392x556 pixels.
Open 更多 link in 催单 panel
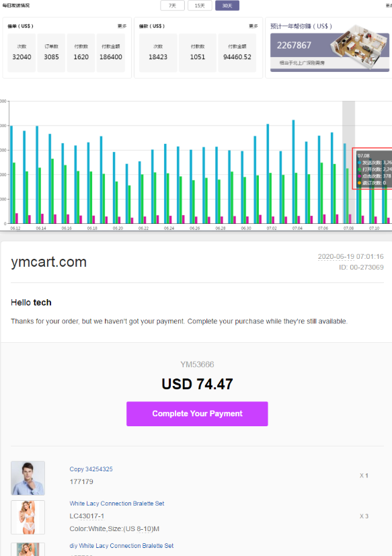coord(122,26)
